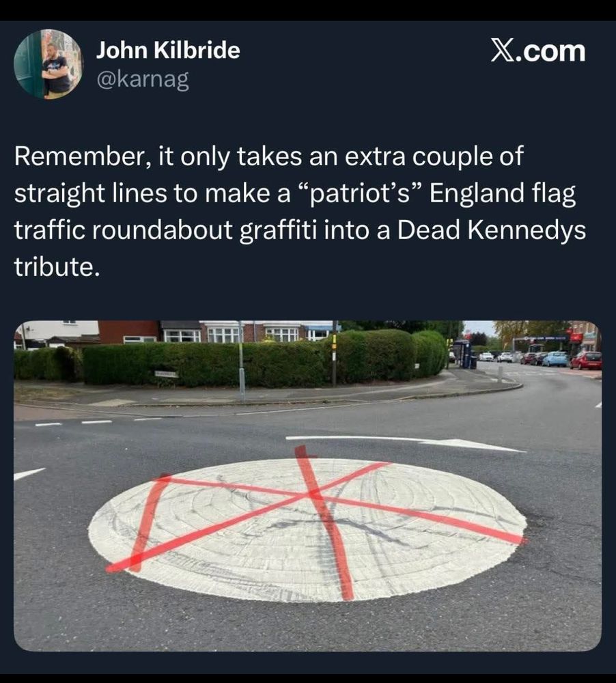Click the white arrow road marking in photo

coord(405,444)
